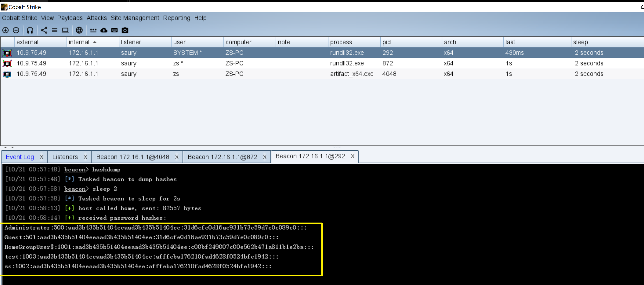
Task: Close the Beacon 172.16.1.1@292 tab
Action: tap(352, 156)
